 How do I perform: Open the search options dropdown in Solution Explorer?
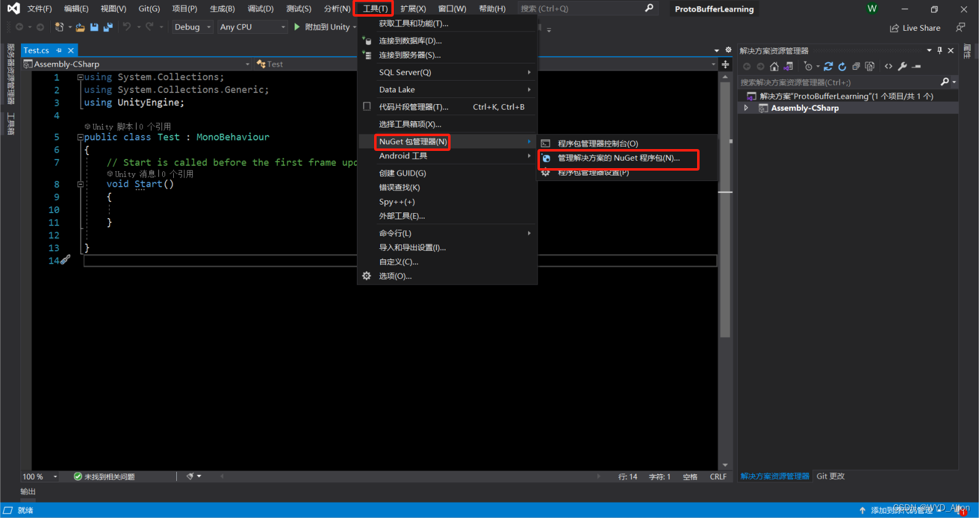(x=954, y=82)
